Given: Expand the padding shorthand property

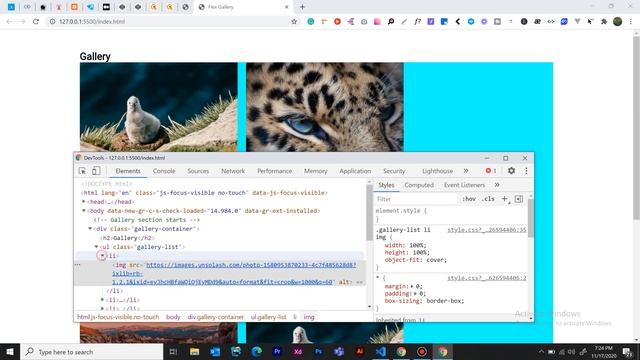Looking at the screenshot, I should pos(416,293).
